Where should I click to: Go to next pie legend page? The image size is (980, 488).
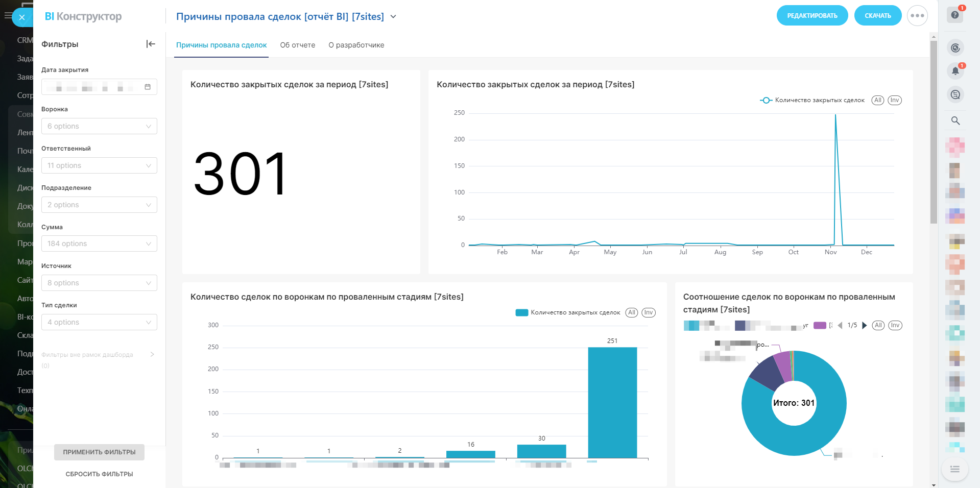tap(865, 325)
